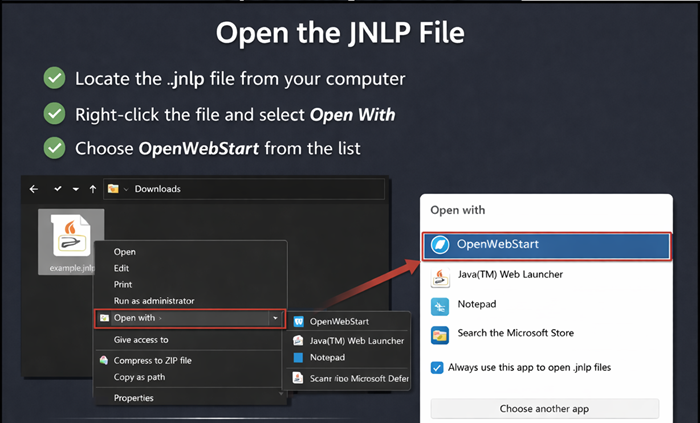Click the Downloads address bar path
The width and height of the screenshot is (700, 423).
click(244, 189)
